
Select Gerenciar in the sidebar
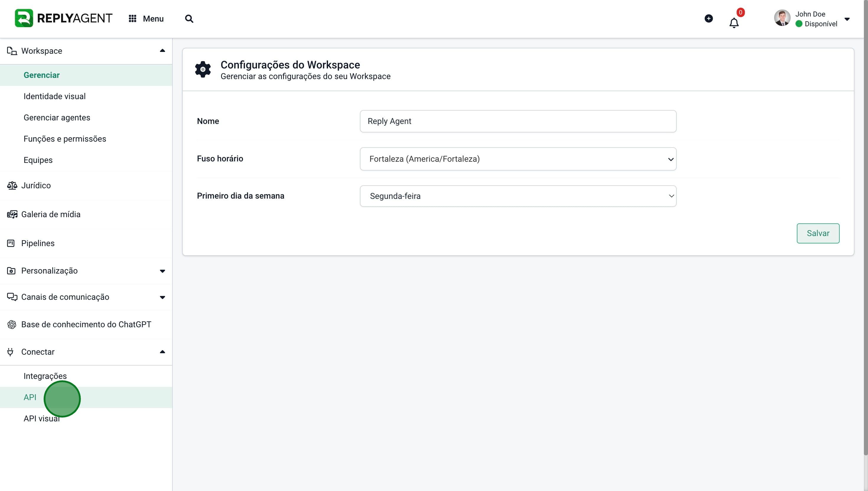point(86,75)
